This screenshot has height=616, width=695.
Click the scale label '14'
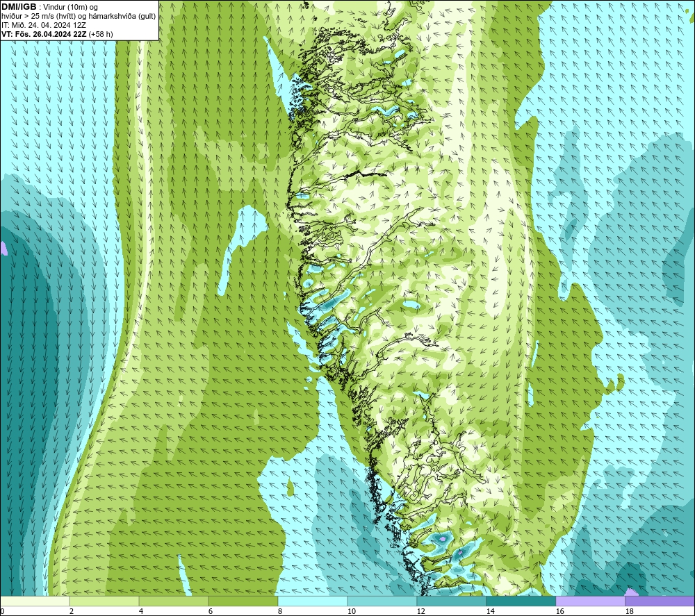(490, 612)
